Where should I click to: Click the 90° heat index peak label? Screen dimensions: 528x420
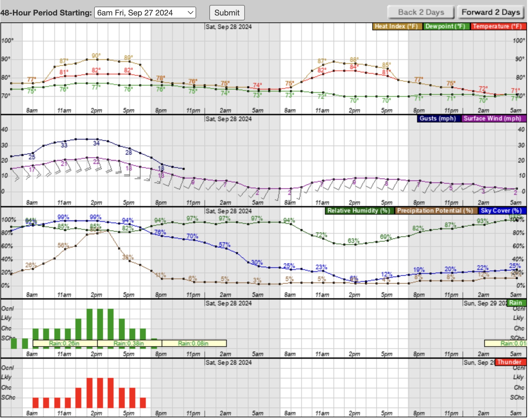(x=96, y=56)
